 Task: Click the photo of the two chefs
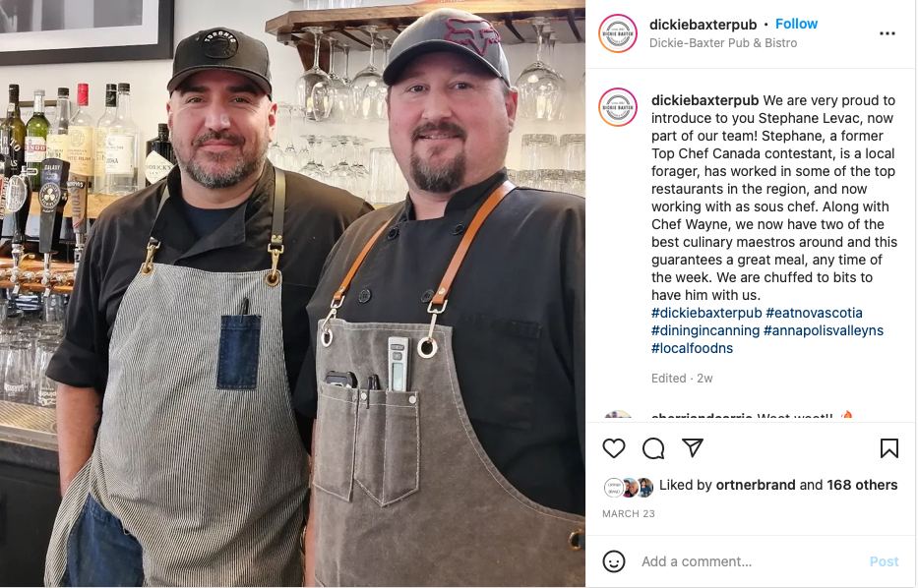pos(293,294)
